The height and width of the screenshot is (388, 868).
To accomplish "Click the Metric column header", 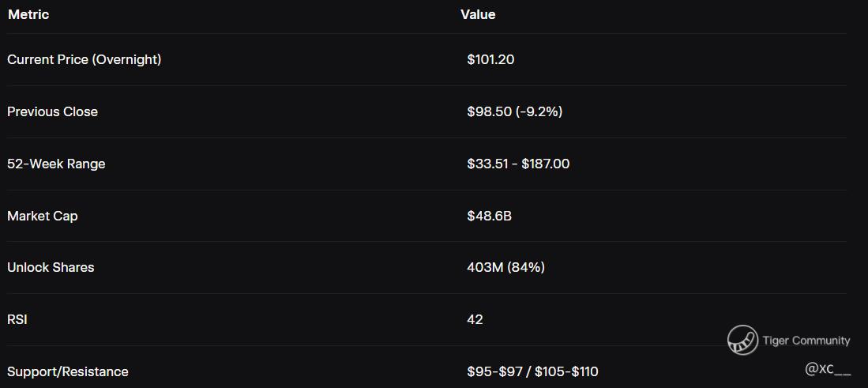I will (x=28, y=15).
